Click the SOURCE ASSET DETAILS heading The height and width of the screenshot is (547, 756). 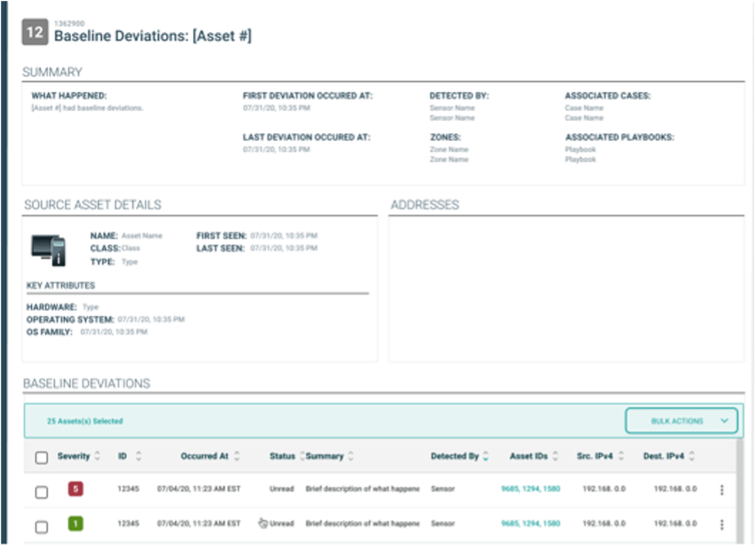click(x=93, y=204)
